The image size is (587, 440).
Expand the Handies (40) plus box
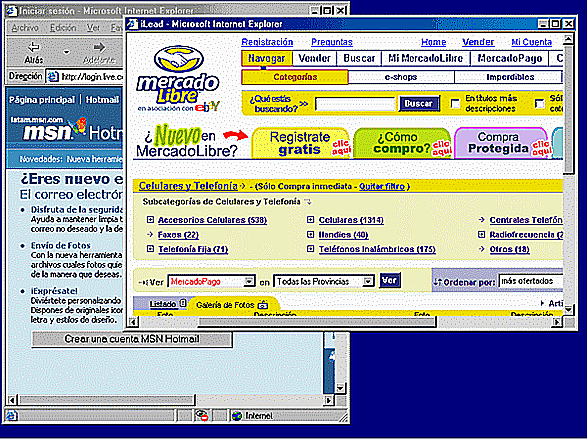[310, 234]
